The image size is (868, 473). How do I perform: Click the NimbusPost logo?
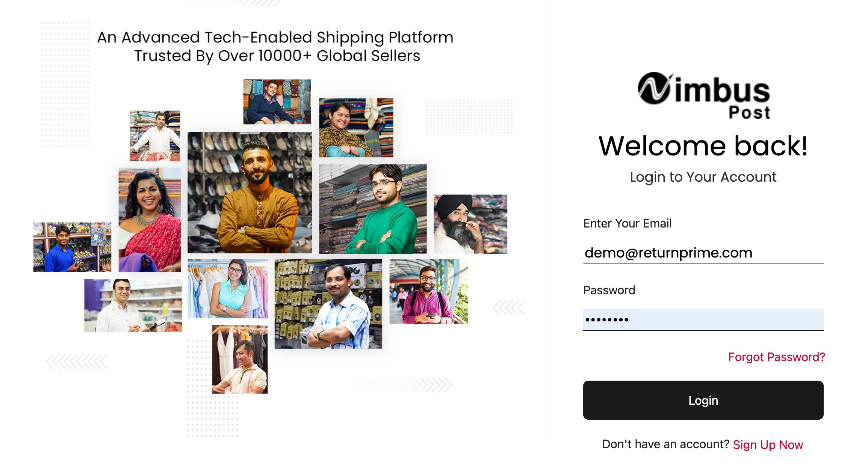[x=703, y=95]
